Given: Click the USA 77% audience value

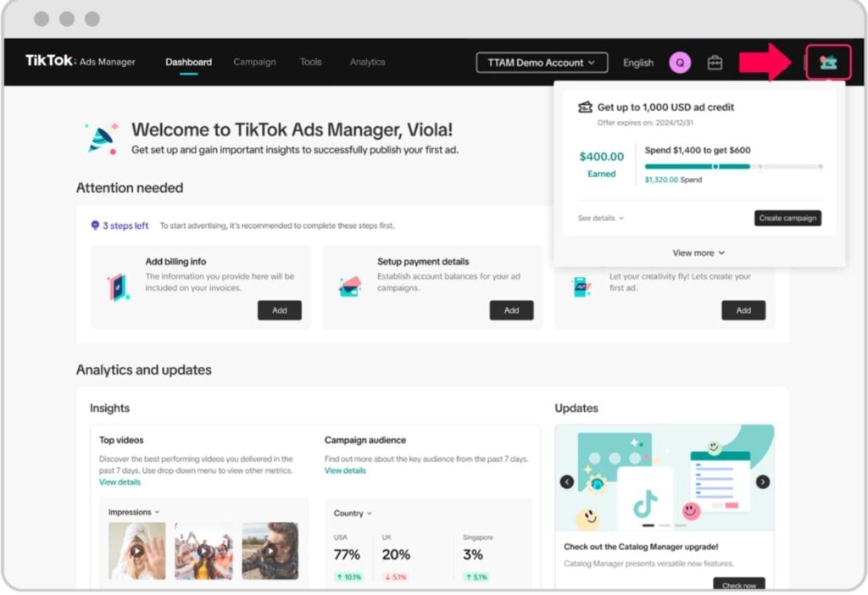Looking at the screenshot, I should point(347,554).
